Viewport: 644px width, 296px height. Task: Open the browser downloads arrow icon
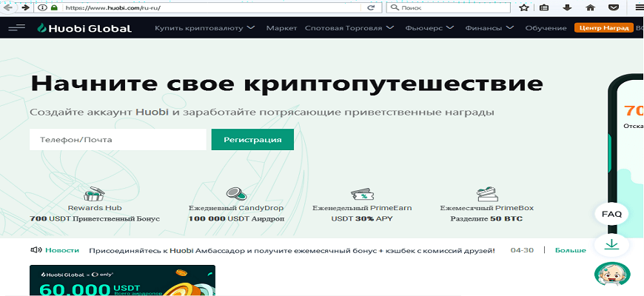click(567, 7)
